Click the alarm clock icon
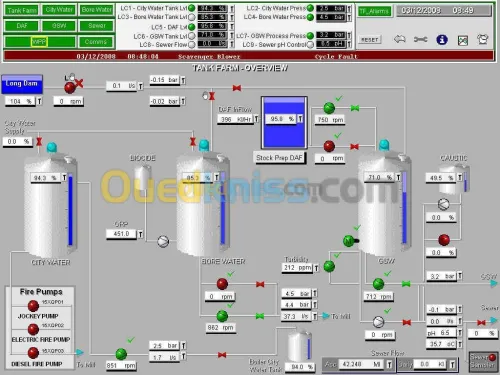The image size is (500, 375). tap(482, 39)
